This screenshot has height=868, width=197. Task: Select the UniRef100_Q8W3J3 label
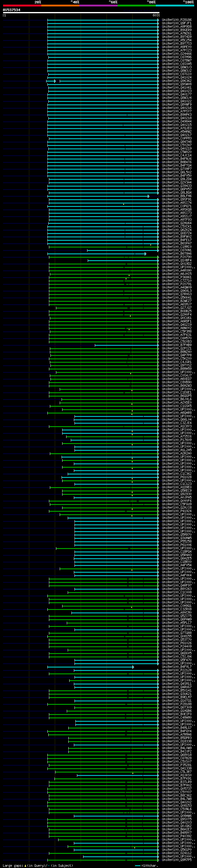click(176, 67)
